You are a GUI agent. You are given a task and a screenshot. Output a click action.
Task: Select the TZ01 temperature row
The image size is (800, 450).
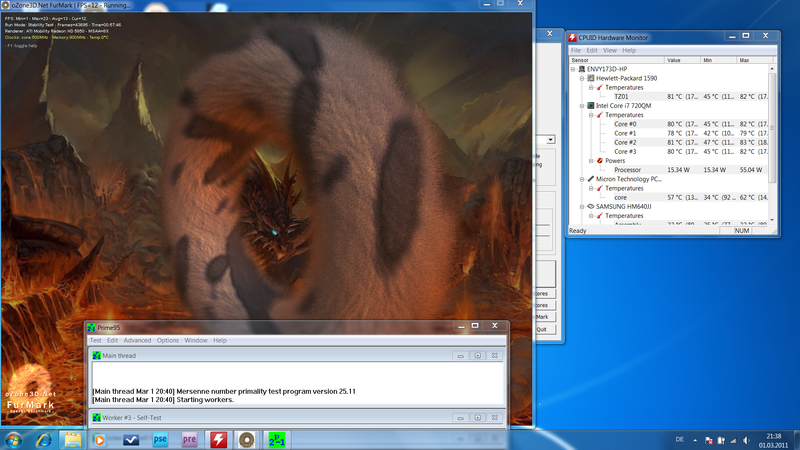point(668,96)
